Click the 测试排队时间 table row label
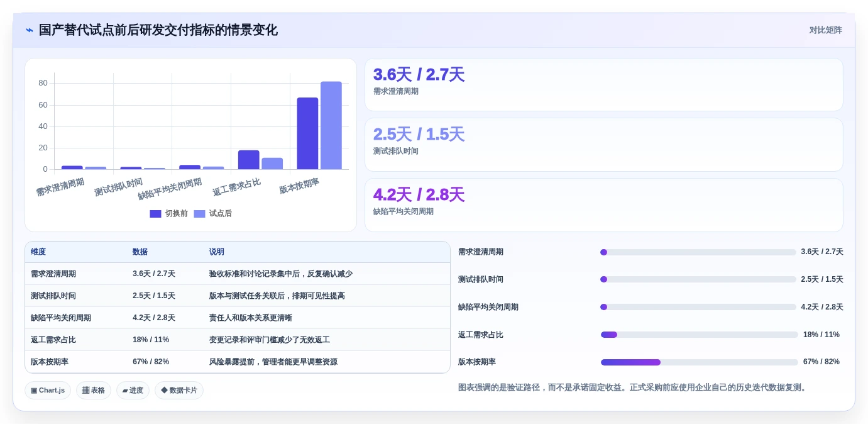The width and height of the screenshot is (868, 424). (x=53, y=296)
